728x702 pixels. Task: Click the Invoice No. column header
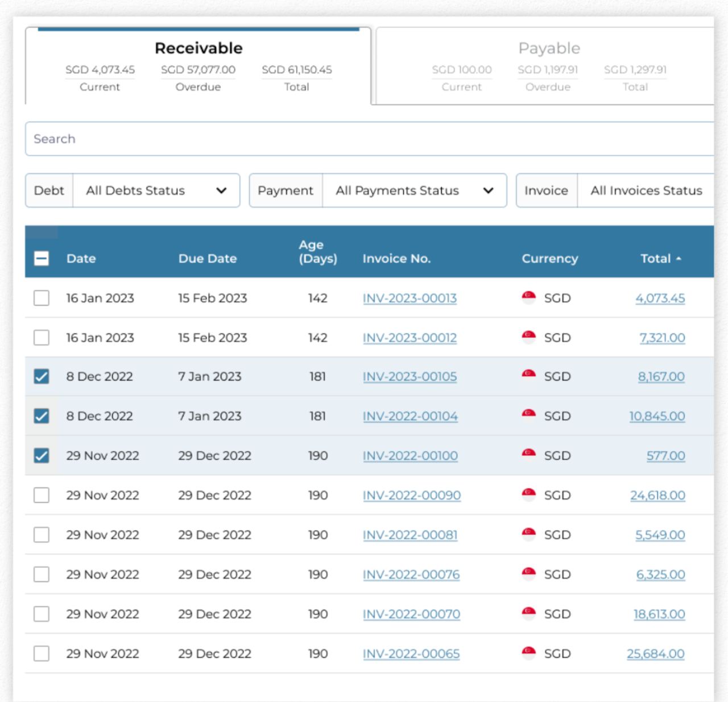coord(396,259)
